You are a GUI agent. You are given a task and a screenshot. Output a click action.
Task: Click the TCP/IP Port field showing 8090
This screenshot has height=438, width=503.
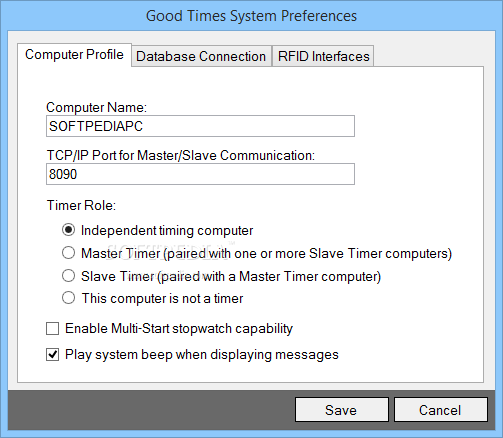point(200,174)
